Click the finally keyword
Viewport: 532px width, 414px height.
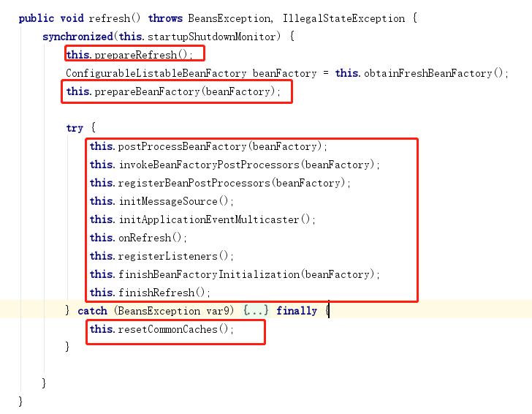point(297,311)
